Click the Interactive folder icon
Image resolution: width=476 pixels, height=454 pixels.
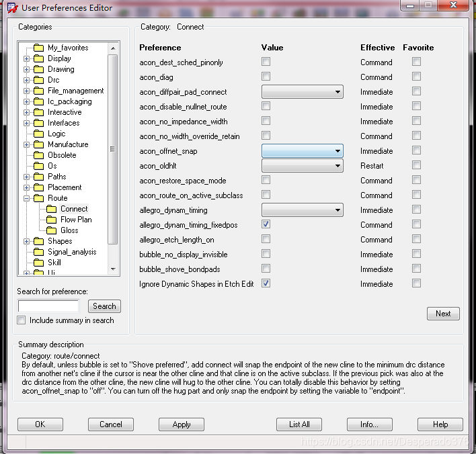38,113
